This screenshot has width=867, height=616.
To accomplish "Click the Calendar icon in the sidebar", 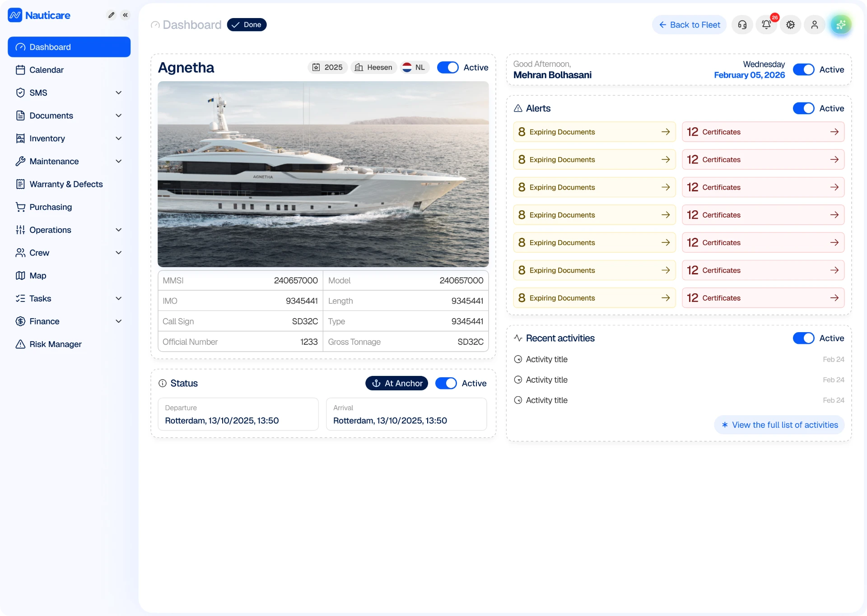I will (x=20, y=70).
